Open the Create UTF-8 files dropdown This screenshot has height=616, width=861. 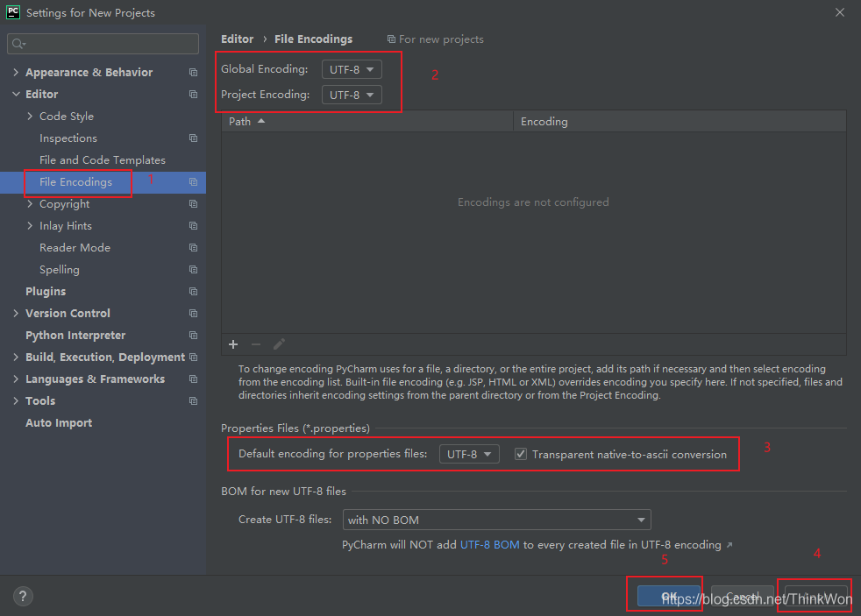[x=497, y=520]
